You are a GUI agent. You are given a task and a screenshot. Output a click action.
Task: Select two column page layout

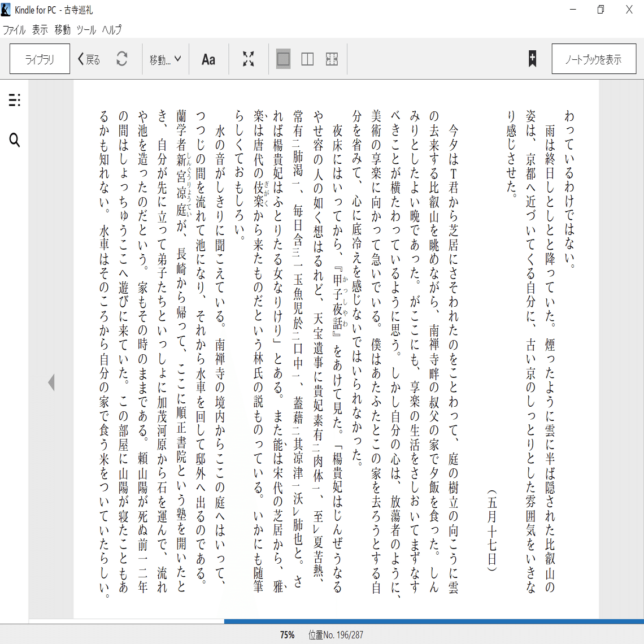pyautogui.click(x=307, y=59)
